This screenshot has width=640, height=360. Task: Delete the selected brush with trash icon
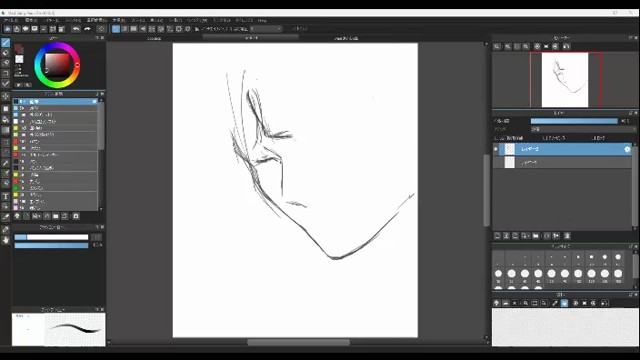click(76, 216)
